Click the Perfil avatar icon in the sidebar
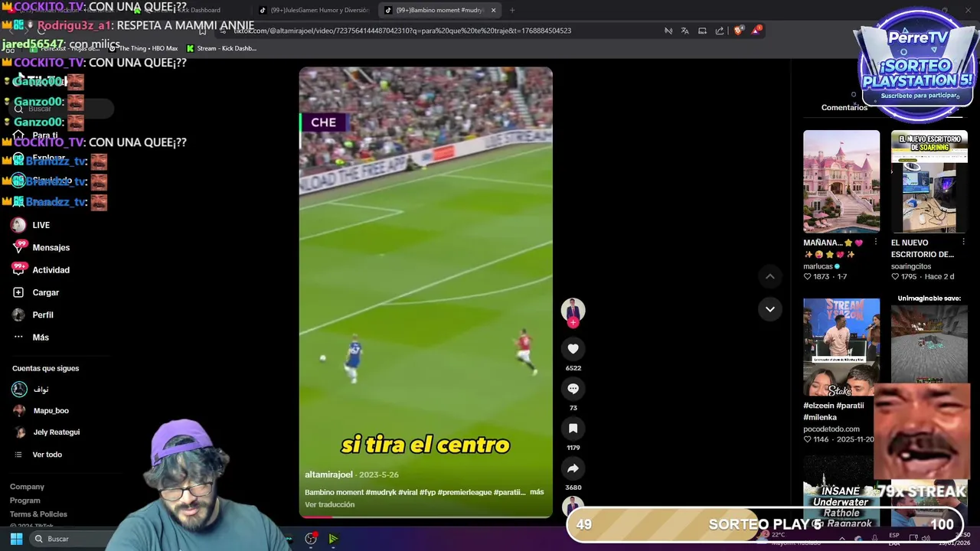Viewport: 980px width, 551px height. coord(18,315)
